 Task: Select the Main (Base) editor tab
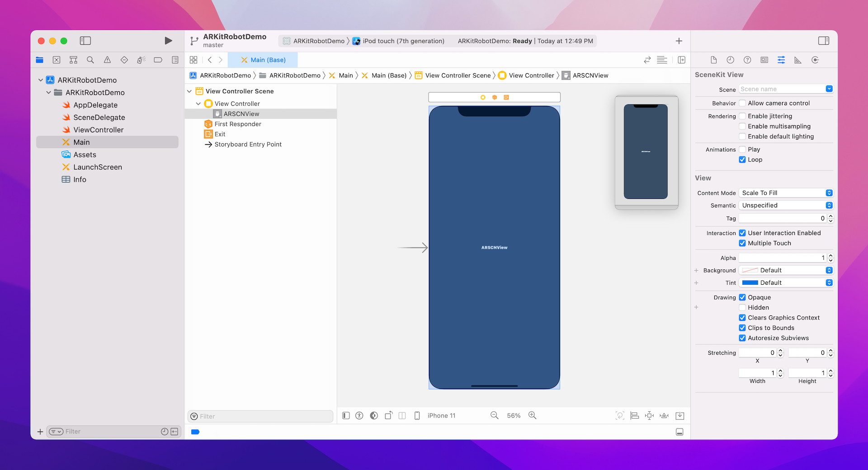(263, 60)
